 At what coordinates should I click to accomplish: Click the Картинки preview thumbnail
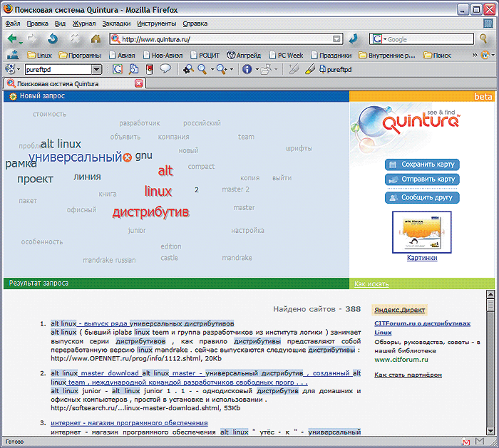(422, 232)
